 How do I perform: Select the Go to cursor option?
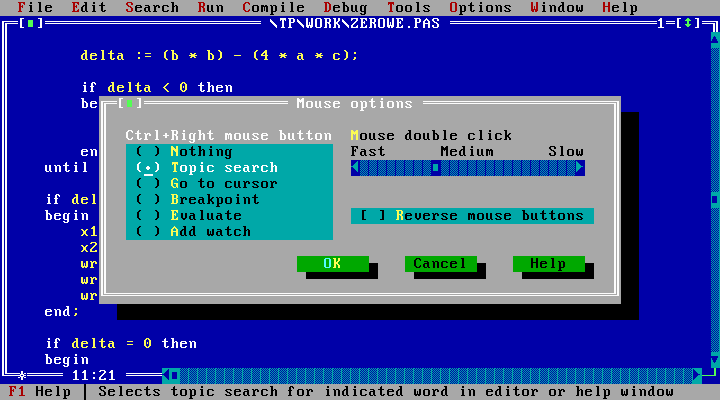149,183
